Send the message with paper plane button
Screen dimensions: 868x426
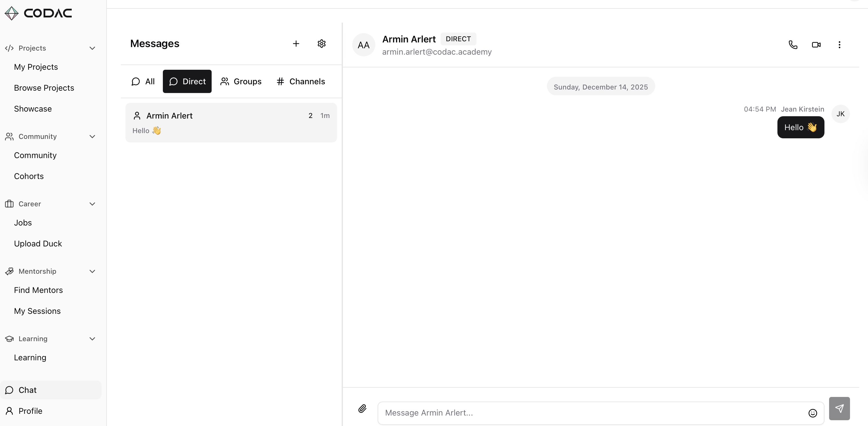[839, 409]
